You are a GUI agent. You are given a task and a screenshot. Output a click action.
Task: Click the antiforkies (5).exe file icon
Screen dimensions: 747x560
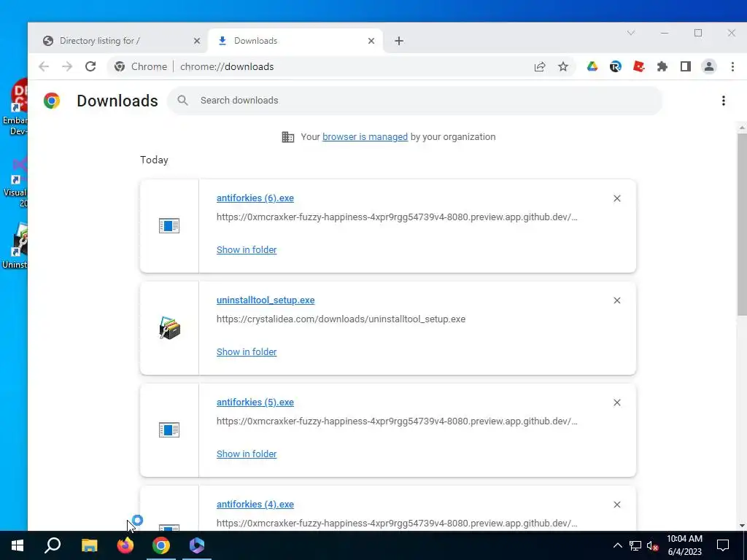(x=169, y=430)
